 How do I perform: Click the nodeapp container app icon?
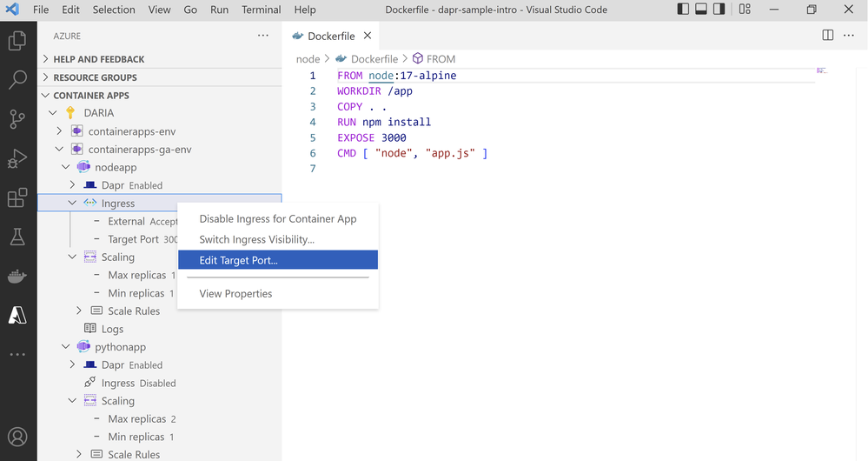point(83,167)
